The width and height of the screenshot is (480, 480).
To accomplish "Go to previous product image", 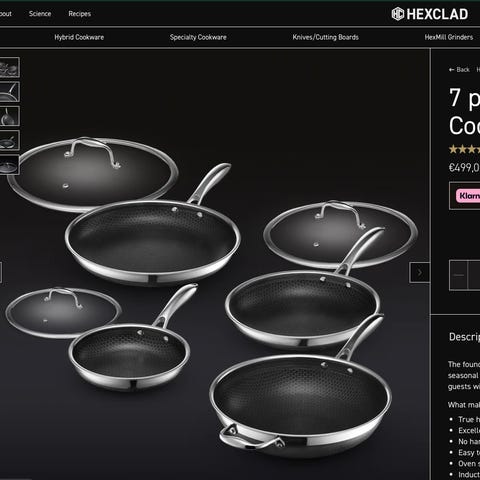I will 1,273.
